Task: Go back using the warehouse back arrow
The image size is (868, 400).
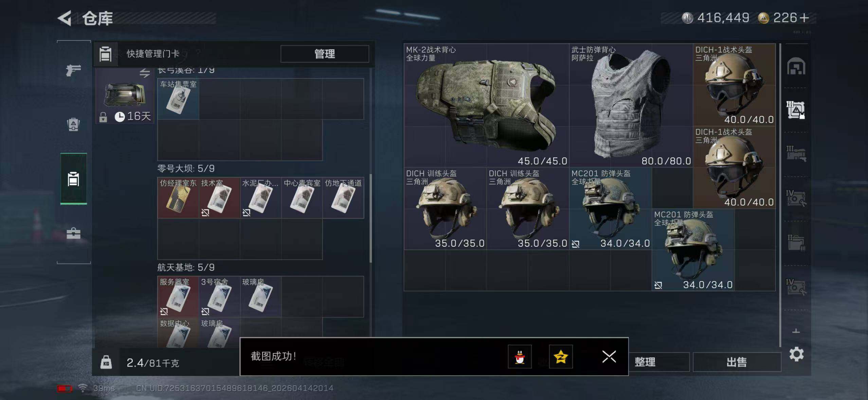Action: pos(65,18)
